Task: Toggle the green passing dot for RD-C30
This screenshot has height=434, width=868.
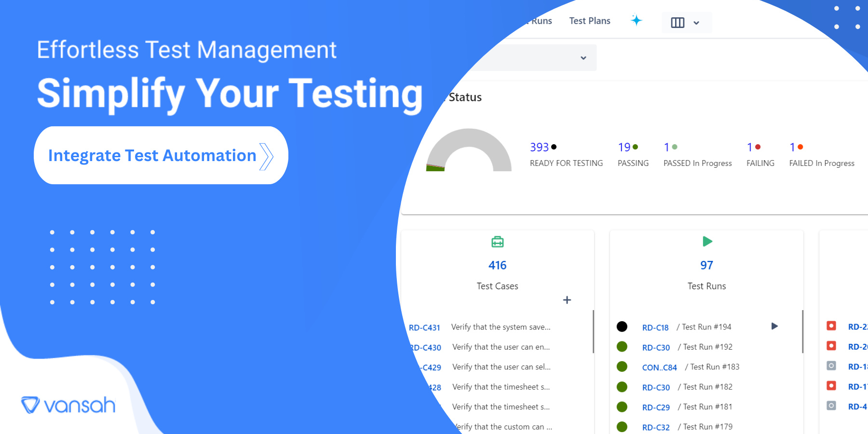Action: (622, 347)
